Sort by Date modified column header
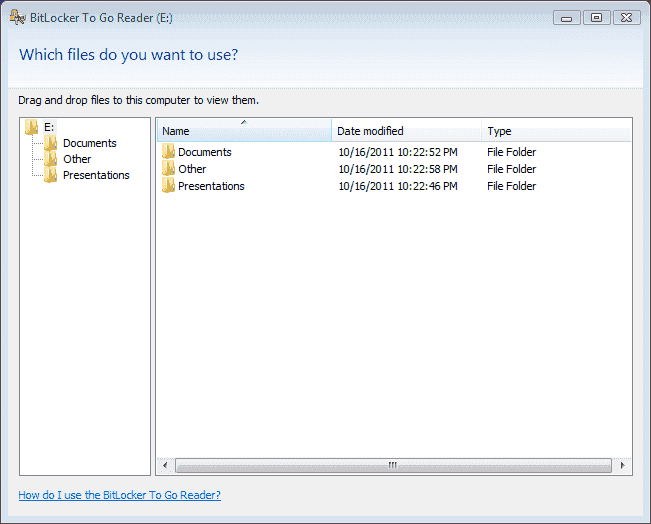Viewport: 651px width, 524px height. 406,131
